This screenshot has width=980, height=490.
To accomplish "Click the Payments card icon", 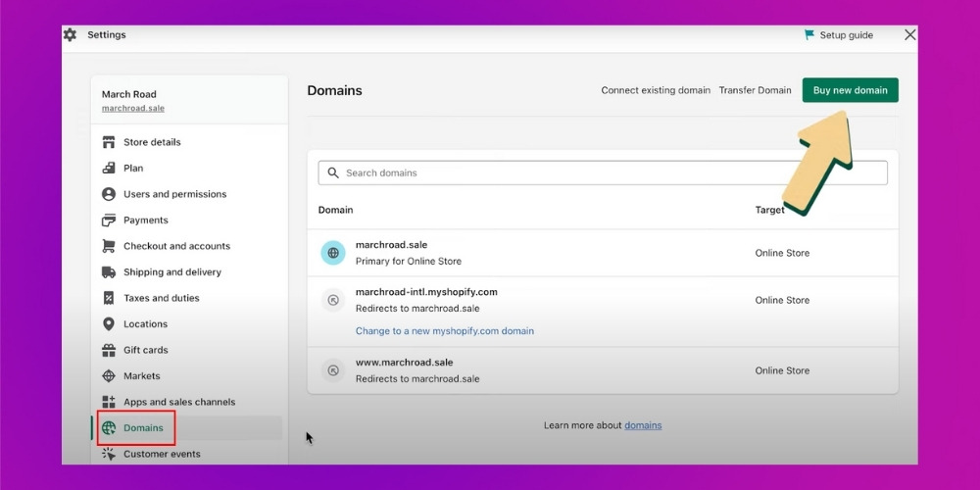I will 109,220.
